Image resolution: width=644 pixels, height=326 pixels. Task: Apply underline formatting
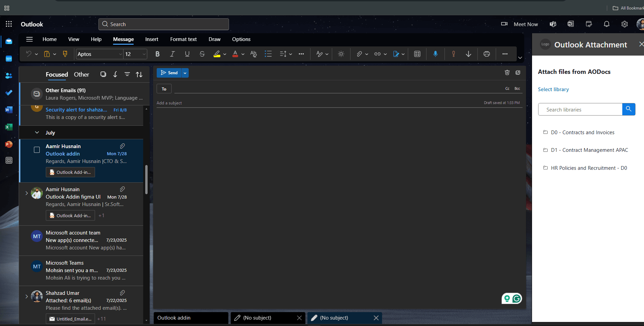tap(187, 54)
